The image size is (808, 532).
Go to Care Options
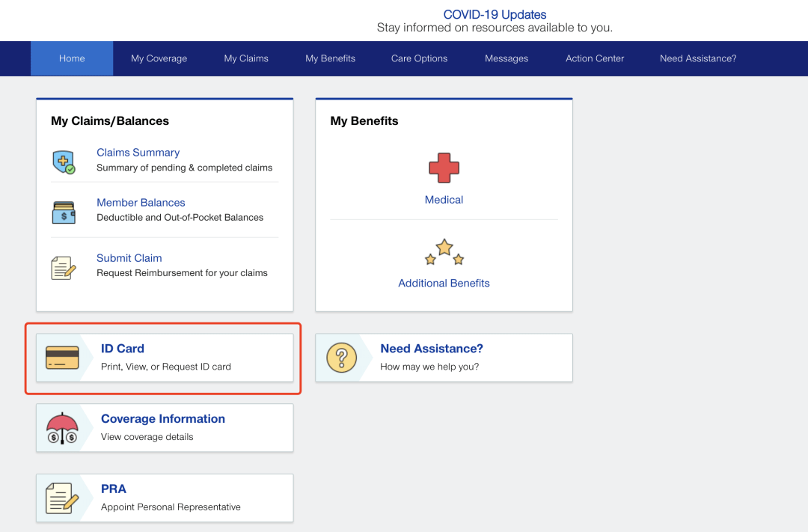pyautogui.click(x=419, y=58)
